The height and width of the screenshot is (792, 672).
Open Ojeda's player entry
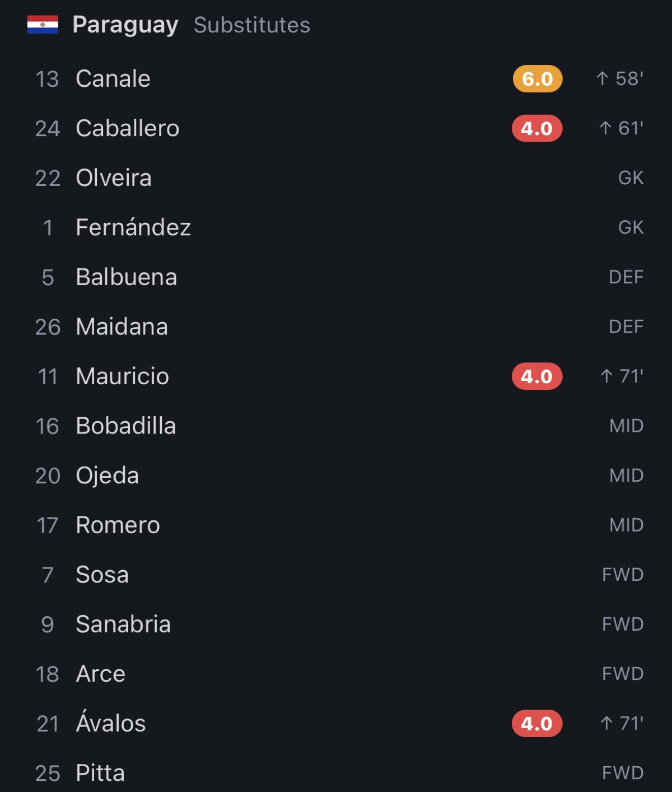[x=336, y=476]
